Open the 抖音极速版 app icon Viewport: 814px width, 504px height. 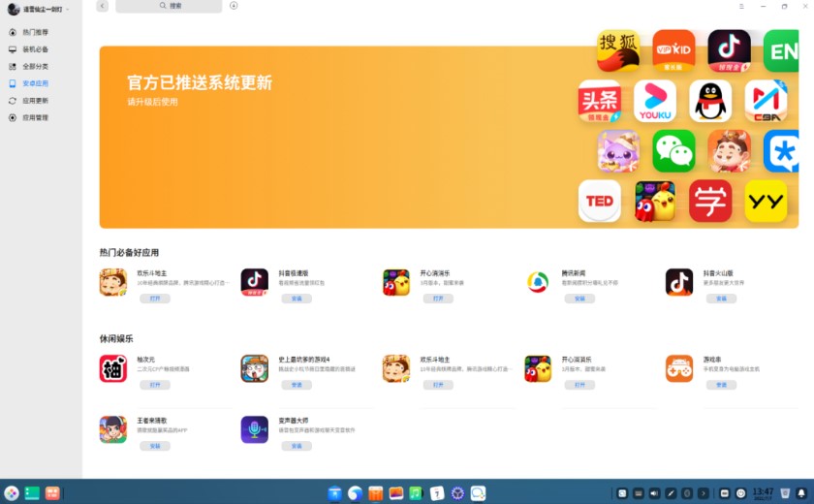click(x=254, y=282)
